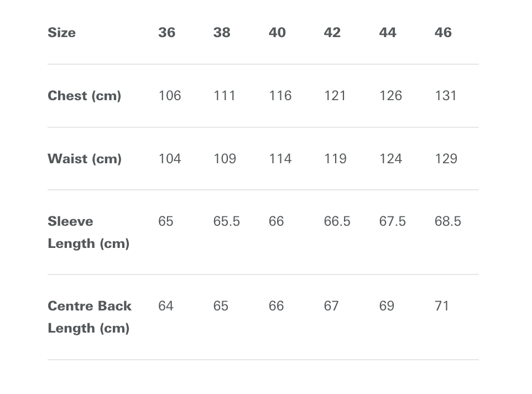This screenshot has height=394, width=532.
Task: Click waist value 129
Action: point(446,159)
